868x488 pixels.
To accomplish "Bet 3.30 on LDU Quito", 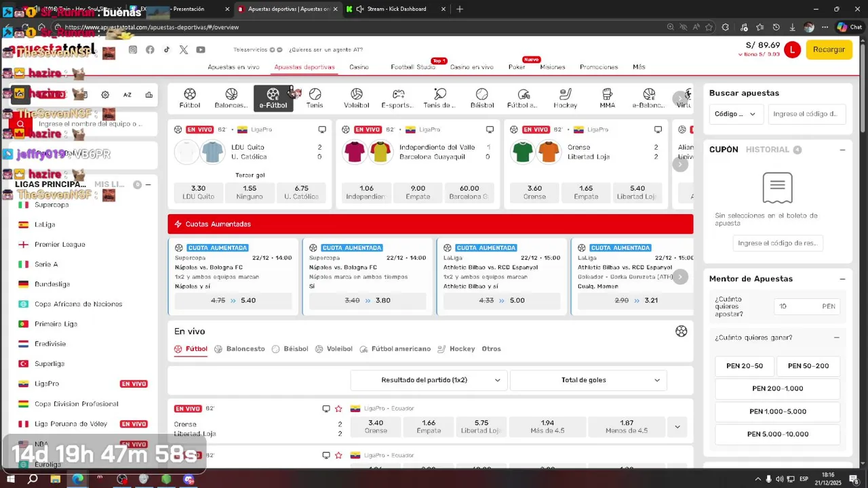I will [x=198, y=192].
